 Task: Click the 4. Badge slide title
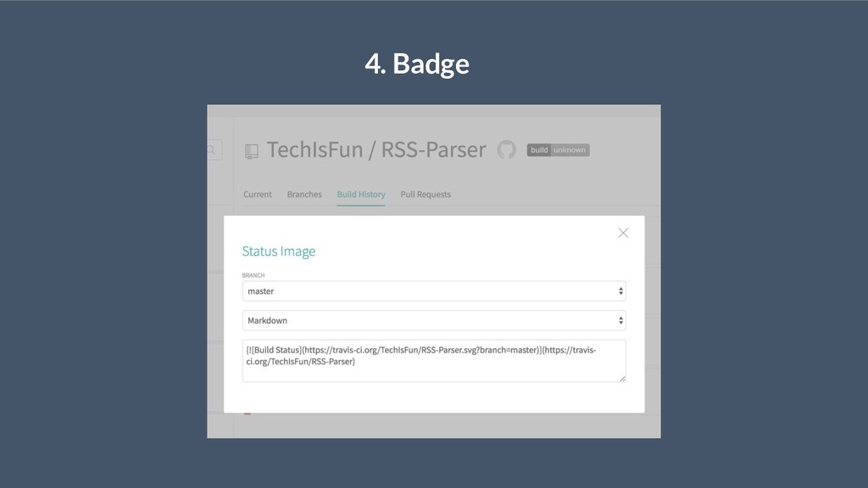pyautogui.click(x=417, y=63)
